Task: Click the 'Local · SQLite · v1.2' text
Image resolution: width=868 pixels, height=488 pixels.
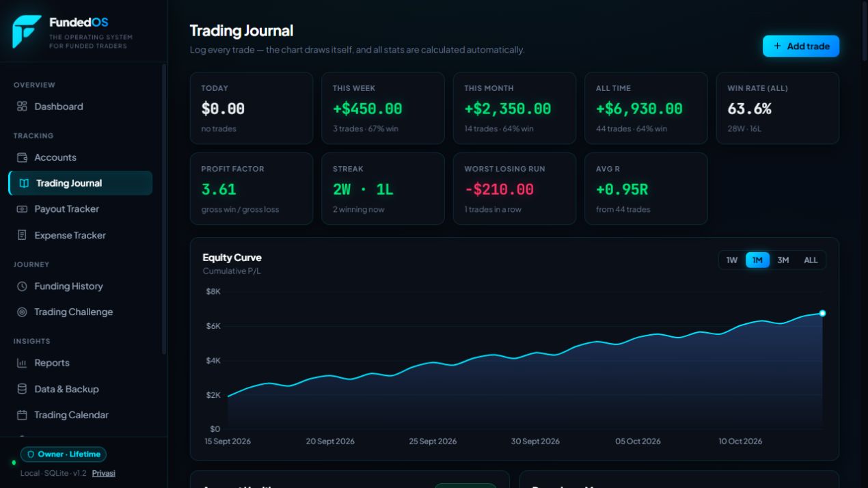Action: 53,473
